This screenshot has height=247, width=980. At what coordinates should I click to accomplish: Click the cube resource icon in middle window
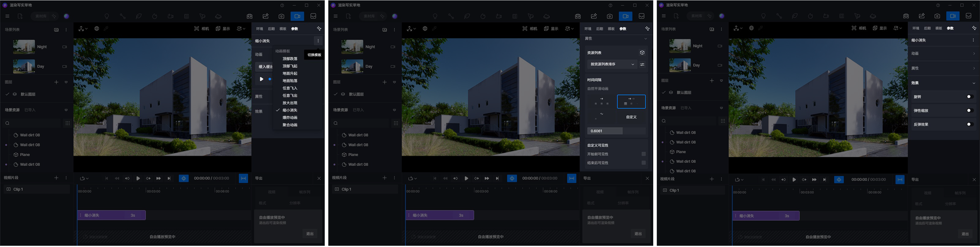[642, 53]
